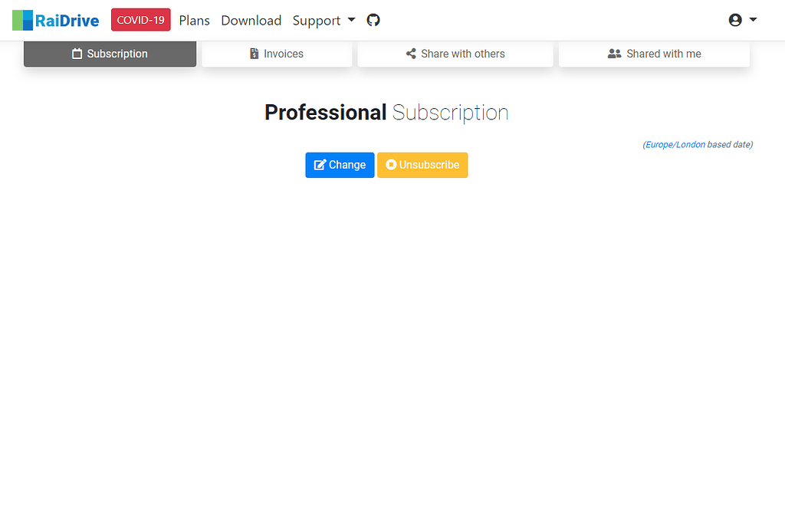Expand the account menu chevron
The height and width of the screenshot is (532, 785).
click(x=753, y=19)
